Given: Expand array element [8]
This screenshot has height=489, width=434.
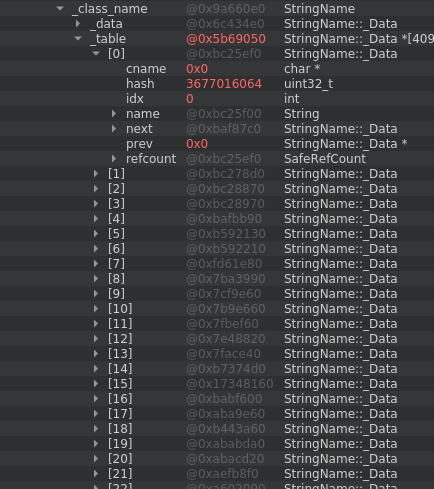Looking at the screenshot, I should click(96, 279).
